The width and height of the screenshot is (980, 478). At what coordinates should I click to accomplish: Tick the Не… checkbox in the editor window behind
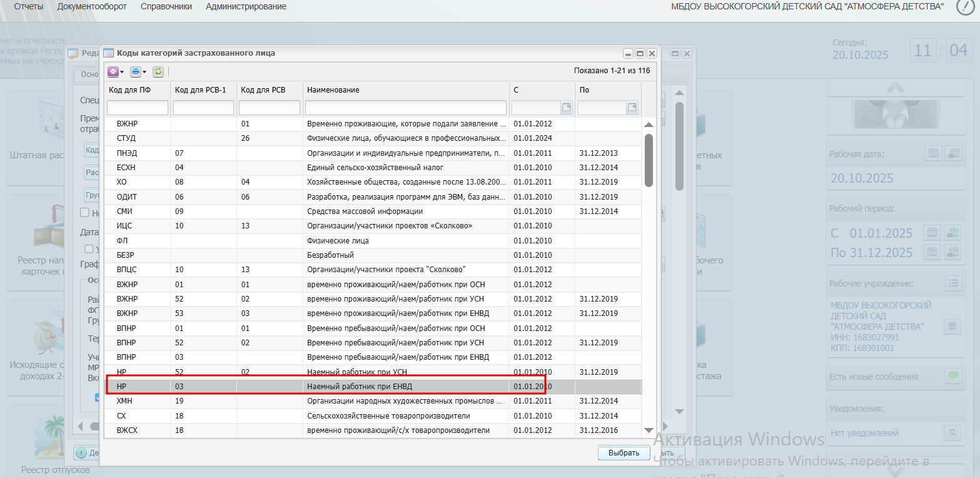85,213
